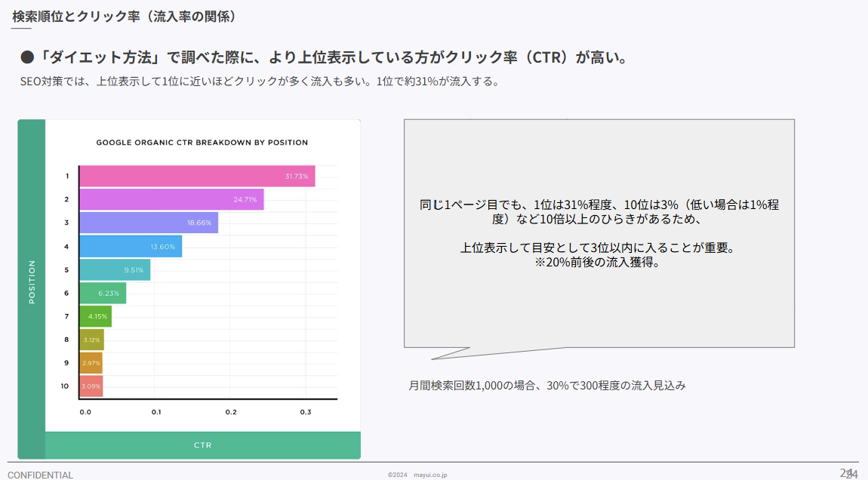Image resolution: width=868 pixels, height=480 pixels.
Task: Click the green bar labeled 6.23%
Action: (x=103, y=293)
